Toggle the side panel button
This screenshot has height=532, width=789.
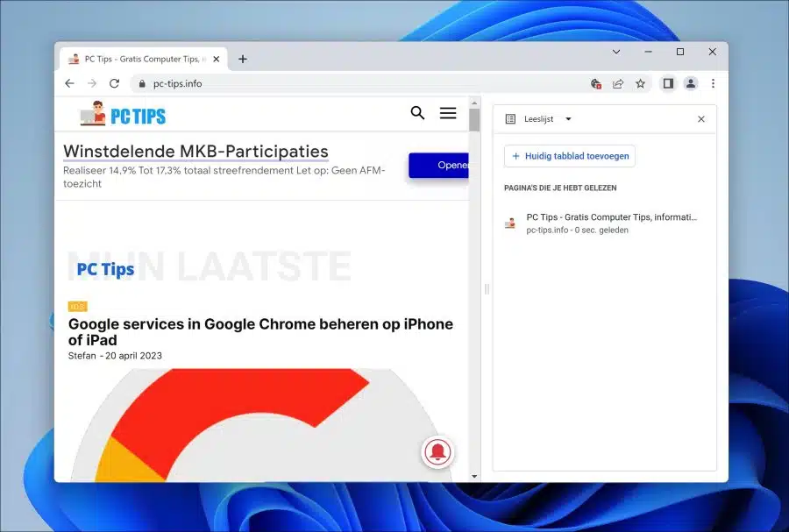(x=668, y=83)
